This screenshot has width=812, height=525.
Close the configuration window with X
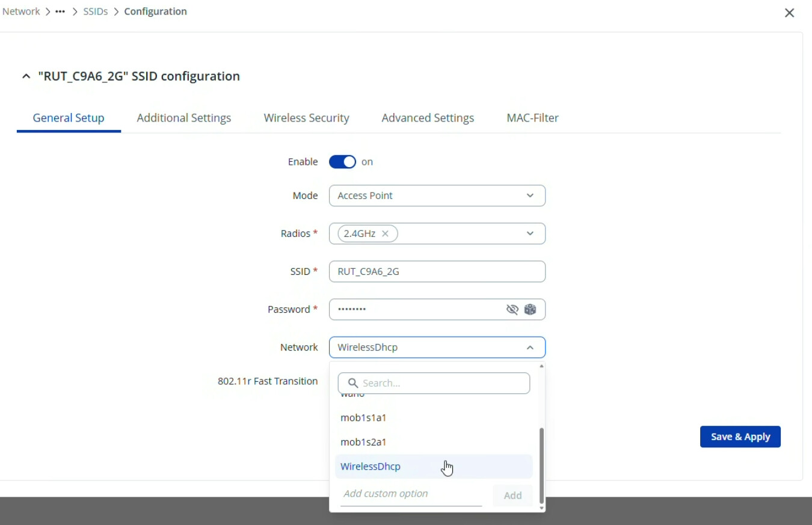tap(789, 13)
